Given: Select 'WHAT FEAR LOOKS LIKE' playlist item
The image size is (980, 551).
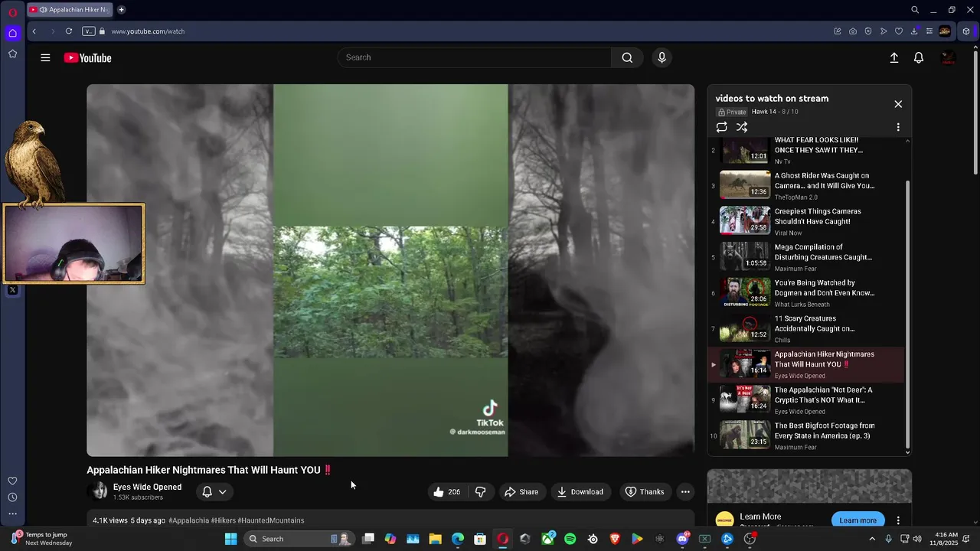Looking at the screenshot, I should pyautogui.click(x=807, y=151).
